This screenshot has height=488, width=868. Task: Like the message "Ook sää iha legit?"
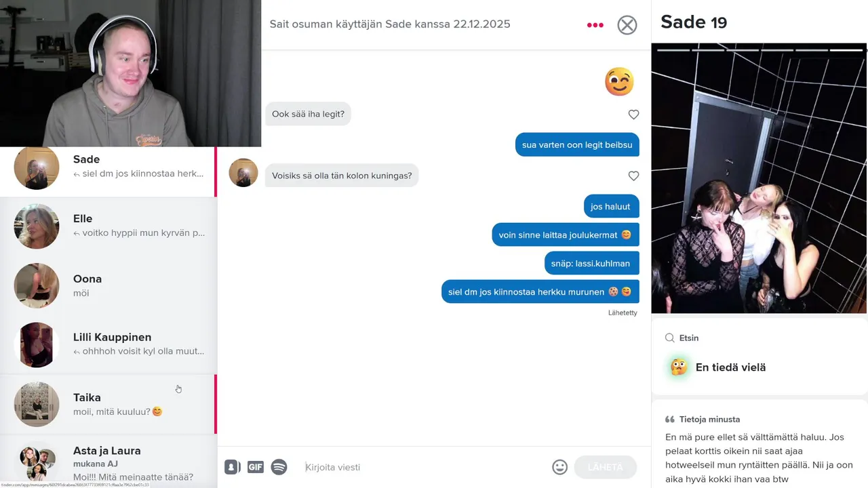click(633, 115)
